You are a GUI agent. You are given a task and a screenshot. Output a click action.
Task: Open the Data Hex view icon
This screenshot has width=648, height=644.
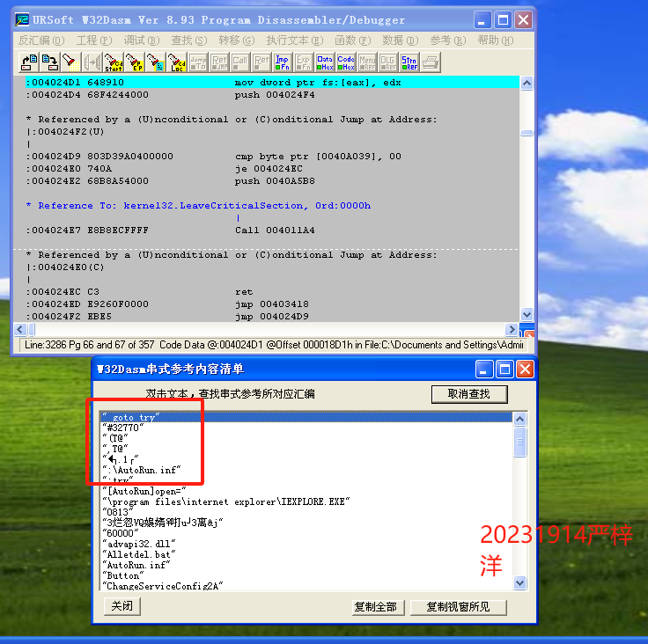(x=325, y=62)
